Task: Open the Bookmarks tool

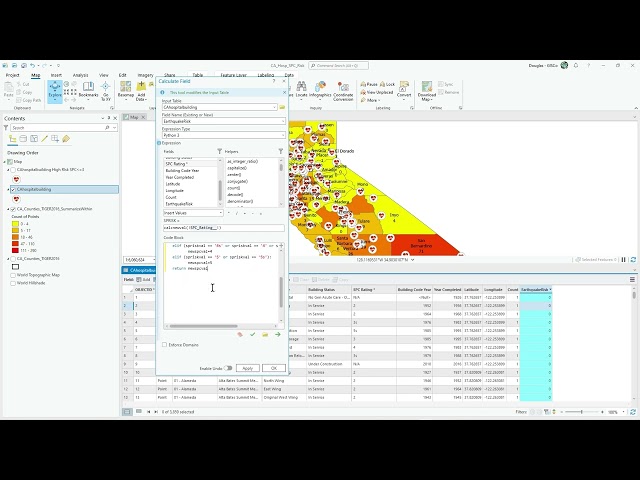Action: click(88, 90)
